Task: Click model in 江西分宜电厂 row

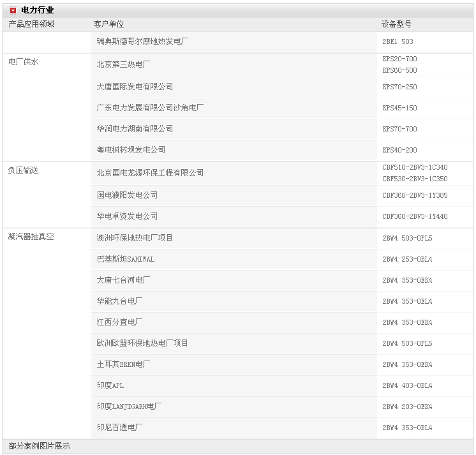Action: (x=407, y=322)
